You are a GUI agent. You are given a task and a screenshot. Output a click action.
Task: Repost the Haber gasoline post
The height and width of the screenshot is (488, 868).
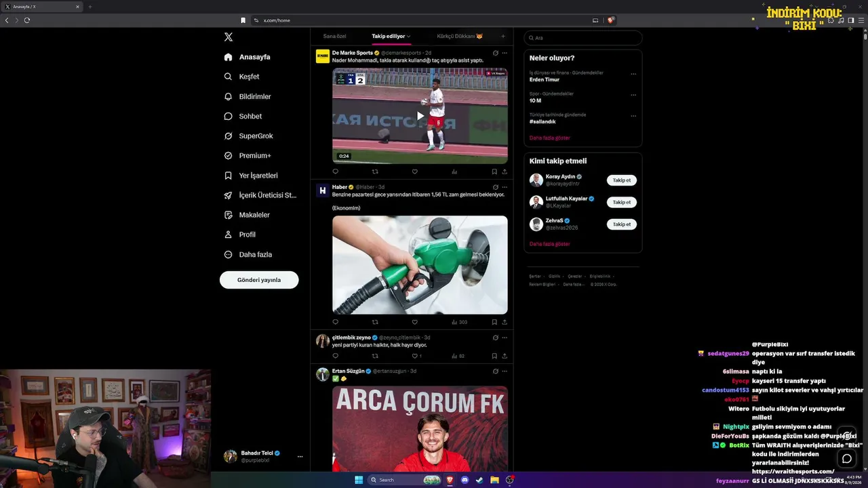click(x=375, y=322)
